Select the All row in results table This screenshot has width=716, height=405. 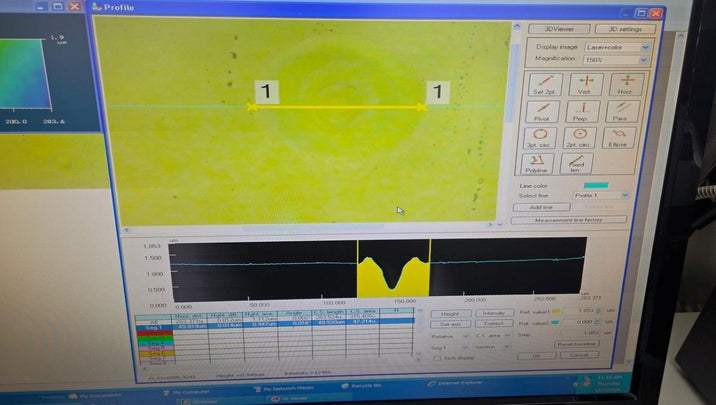tap(275, 319)
